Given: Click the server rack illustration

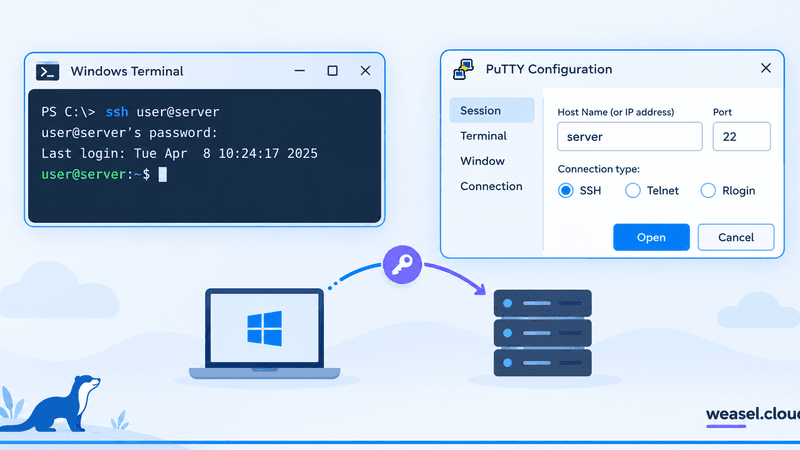Looking at the screenshot, I should [x=542, y=333].
